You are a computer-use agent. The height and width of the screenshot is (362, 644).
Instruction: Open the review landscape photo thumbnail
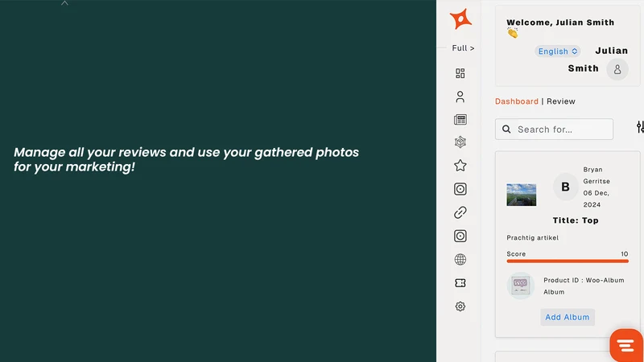pyautogui.click(x=521, y=195)
